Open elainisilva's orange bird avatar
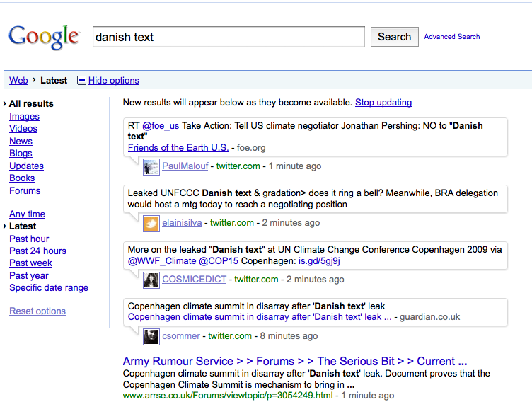The width and height of the screenshot is (532, 402). 151,224
